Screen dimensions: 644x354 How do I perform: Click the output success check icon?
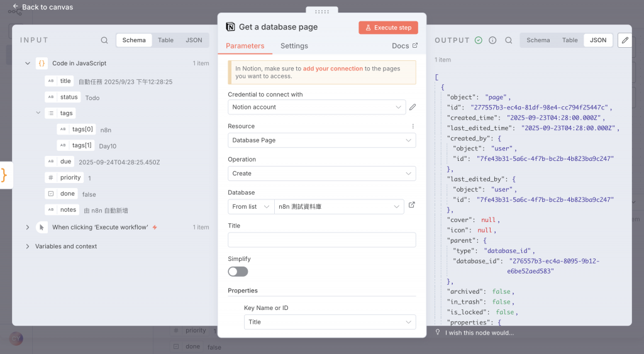pyautogui.click(x=478, y=40)
